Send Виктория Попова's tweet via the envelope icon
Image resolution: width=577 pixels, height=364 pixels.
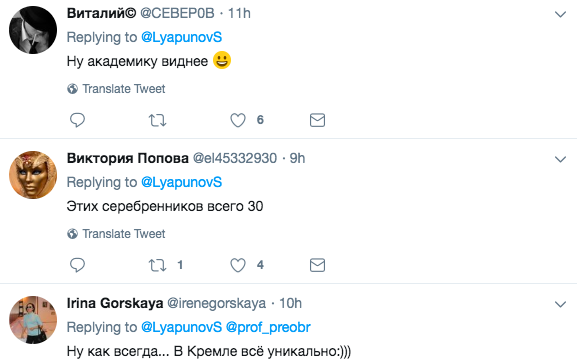coord(317,265)
